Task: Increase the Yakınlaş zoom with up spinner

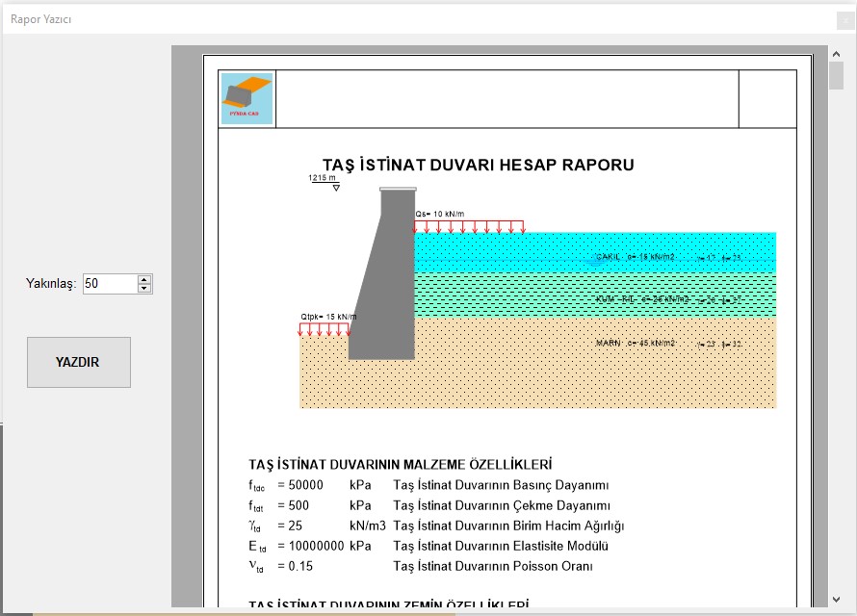Action: click(144, 279)
